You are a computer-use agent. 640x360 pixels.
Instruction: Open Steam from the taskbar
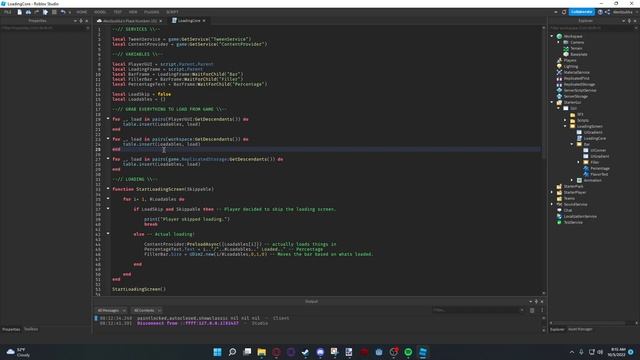click(305, 352)
